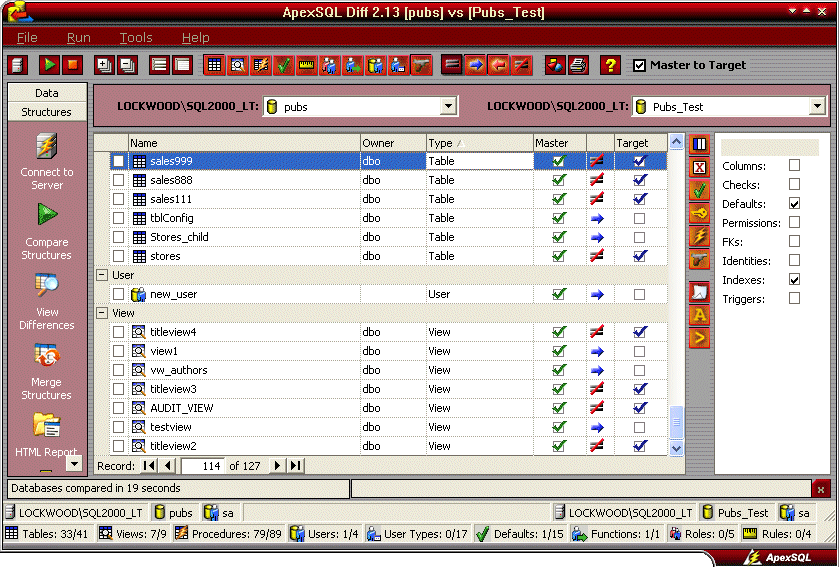Uncheck the Defaults checkbox
Image resolution: width=839 pixels, height=568 pixels.
(795, 203)
